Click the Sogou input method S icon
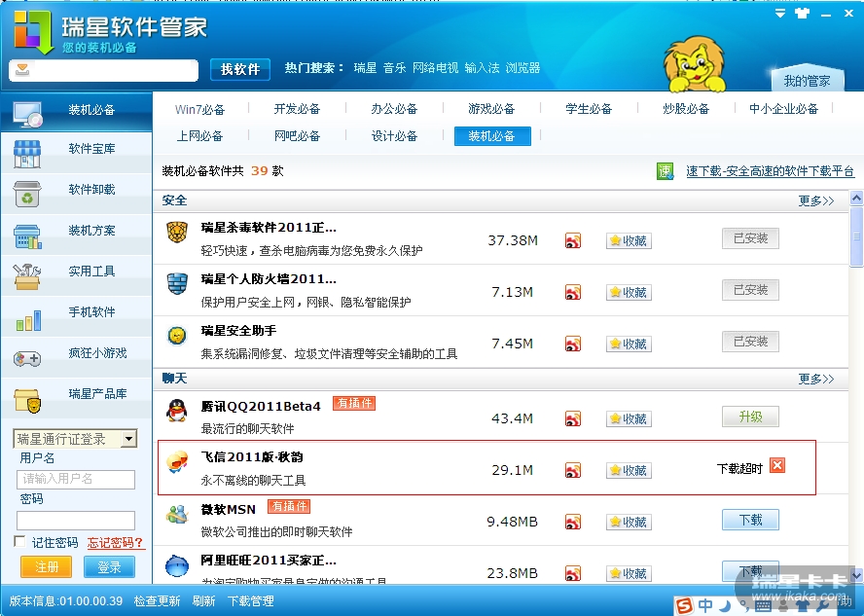Screen dimensions: 864x616 click(684, 605)
